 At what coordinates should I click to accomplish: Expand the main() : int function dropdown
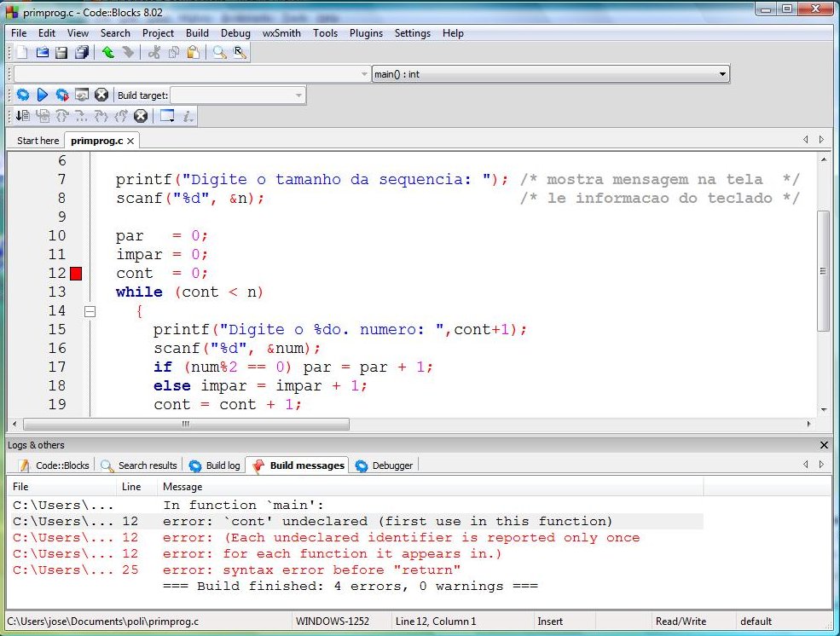(x=722, y=74)
